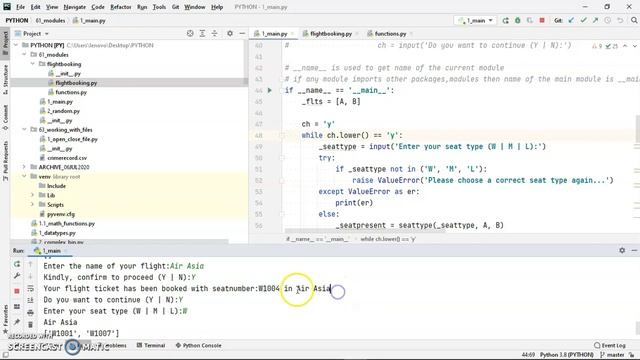Image resolution: width=640 pixels, height=360 pixels.
Task: Open Terminal tool window
Action: (151, 345)
